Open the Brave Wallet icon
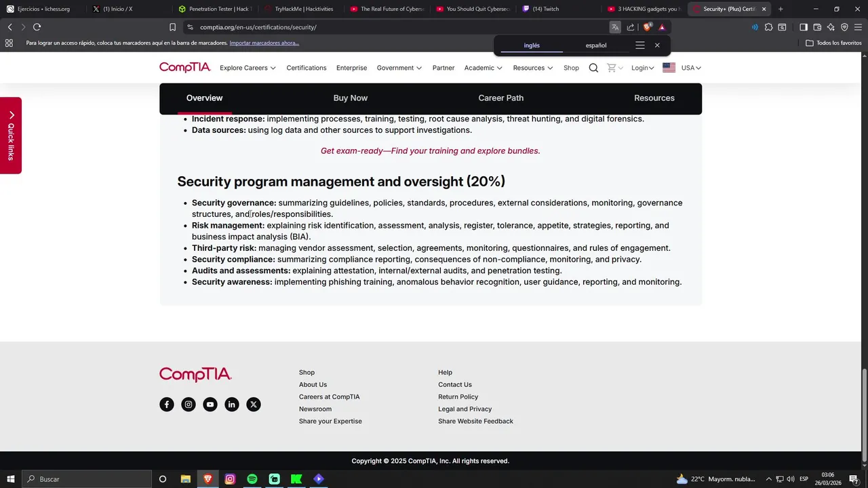The width and height of the screenshot is (868, 488). coord(817,27)
